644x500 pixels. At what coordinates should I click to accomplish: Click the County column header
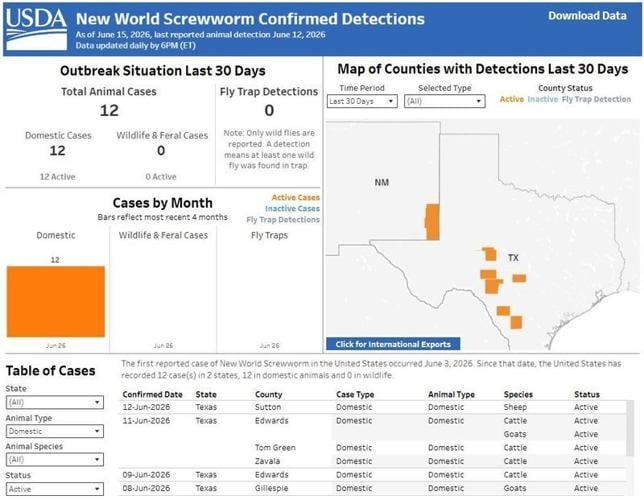click(x=269, y=394)
